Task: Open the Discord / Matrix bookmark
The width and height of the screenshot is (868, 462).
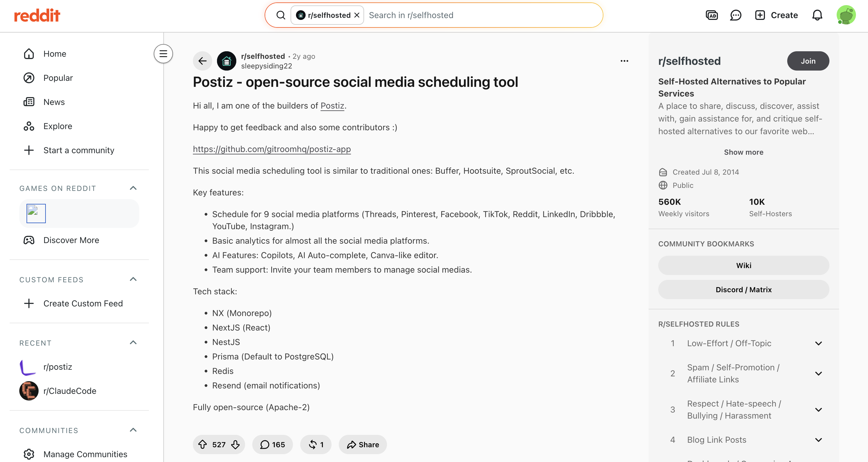Action: (744, 290)
